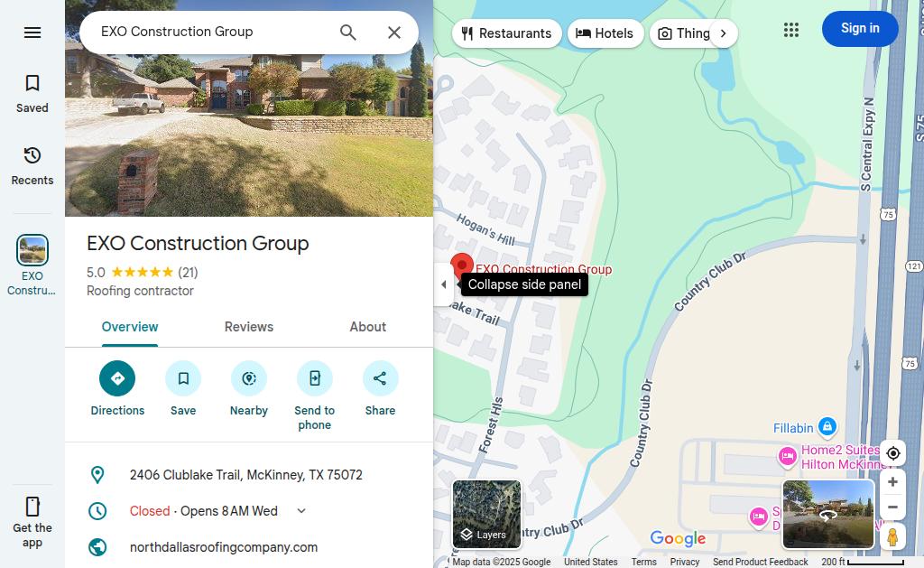Send this place to phone

pyautogui.click(x=315, y=396)
